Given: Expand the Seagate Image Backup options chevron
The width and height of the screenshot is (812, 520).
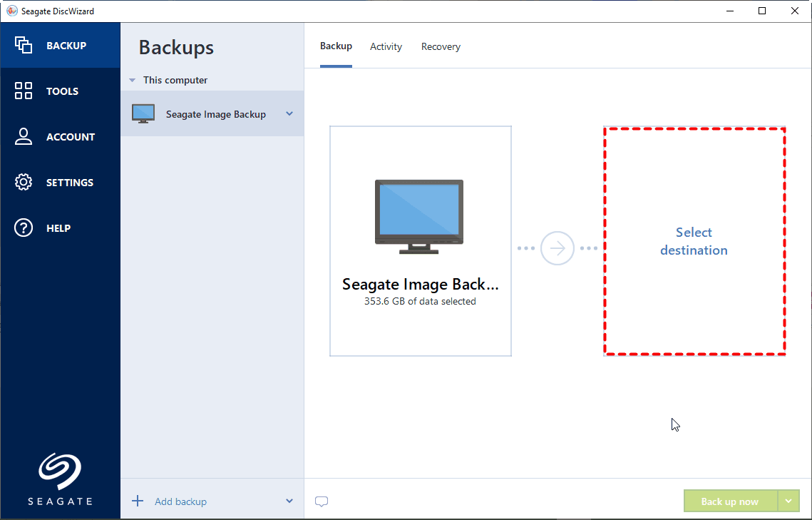Looking at the screenshot, I should pyautogui.click(x=289, y=113).
